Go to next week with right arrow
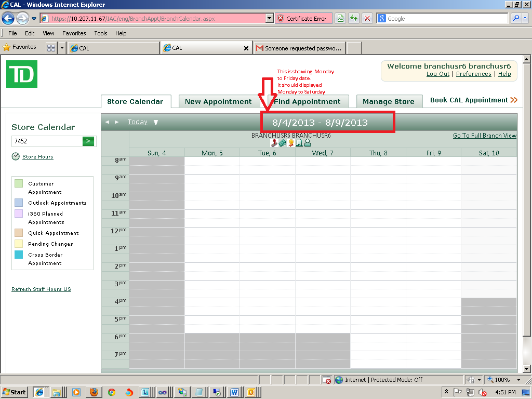532x399 pixels. point(116,122)
